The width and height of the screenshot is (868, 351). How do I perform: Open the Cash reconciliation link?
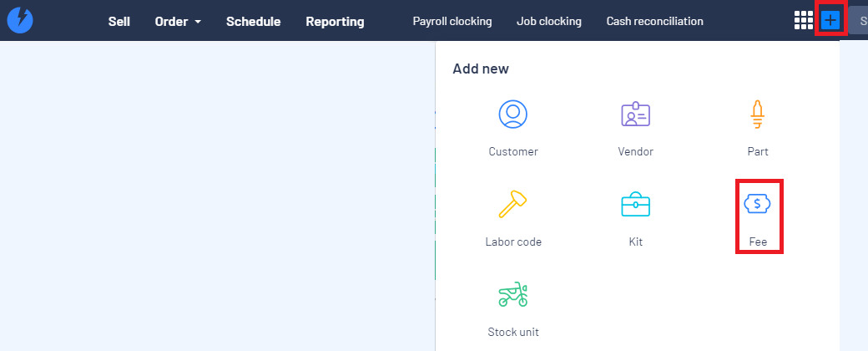click(655, 21)
